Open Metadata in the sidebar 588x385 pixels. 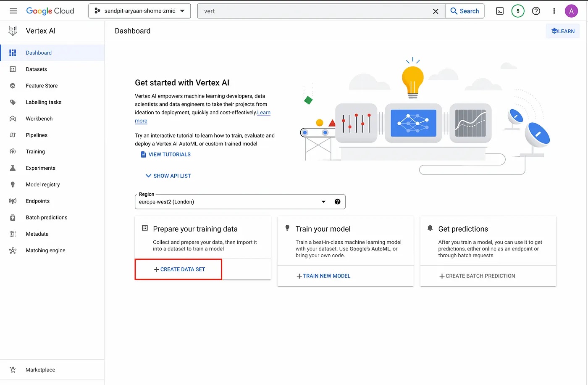tap(37, 234)
